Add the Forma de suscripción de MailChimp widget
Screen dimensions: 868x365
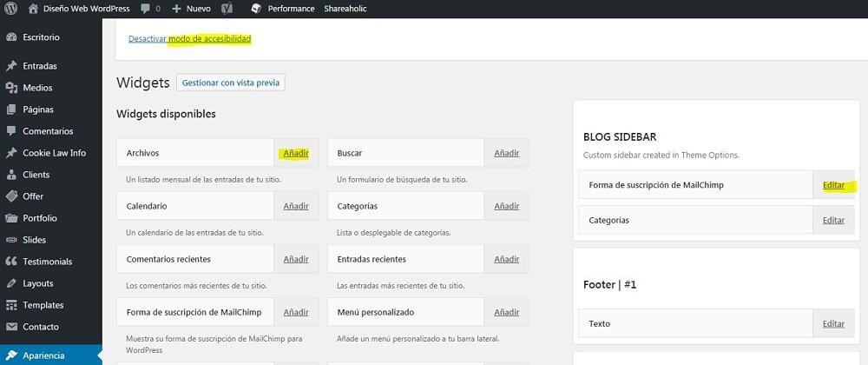coord(296,312)
